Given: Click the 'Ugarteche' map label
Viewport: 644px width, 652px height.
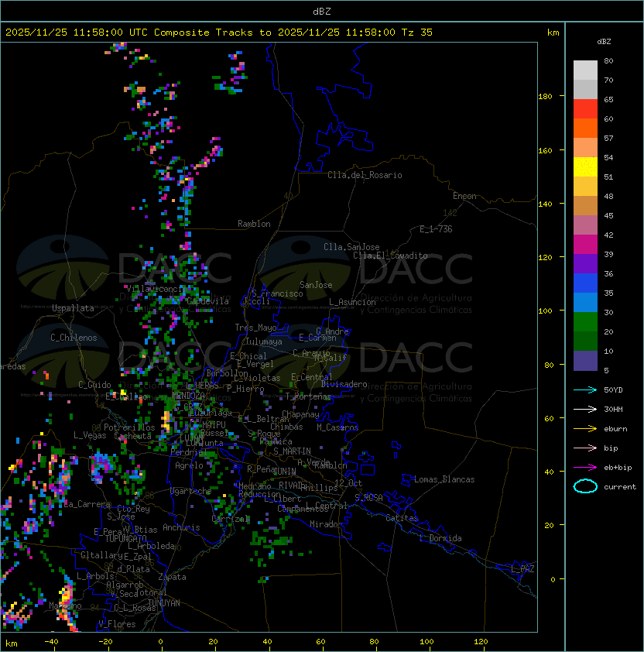Looking at the screenshot, I should pos(191,491).
